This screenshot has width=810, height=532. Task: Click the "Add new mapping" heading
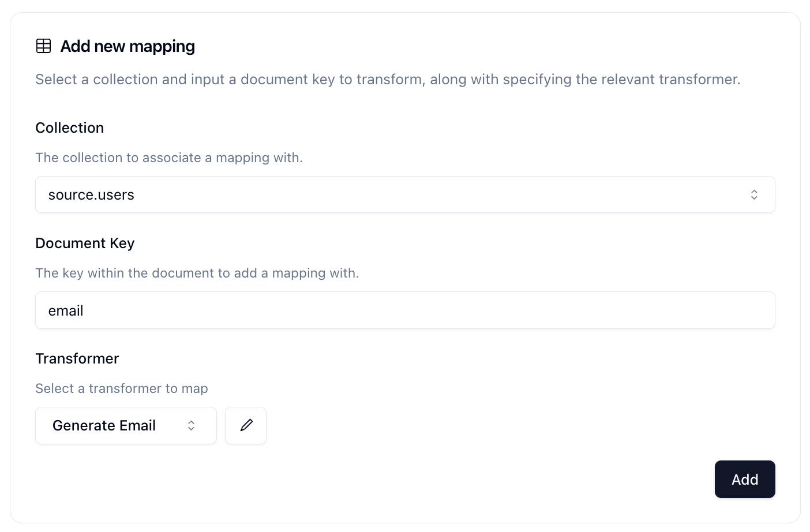point(127,46)
